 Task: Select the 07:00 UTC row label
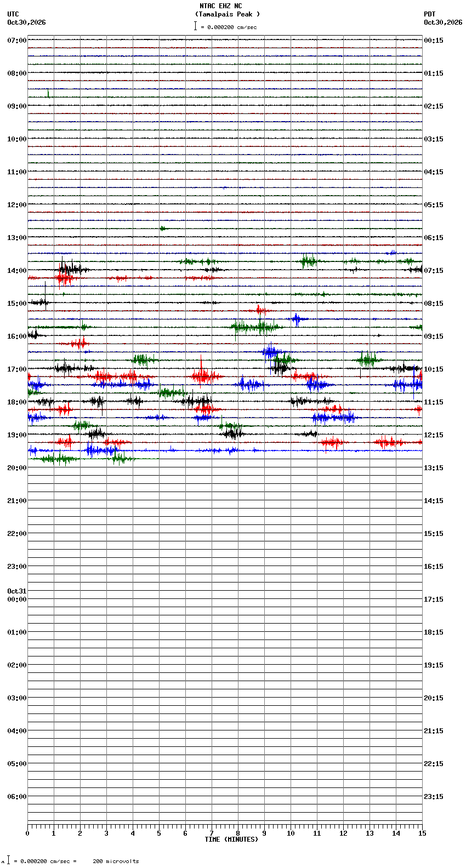pos(17,41)
